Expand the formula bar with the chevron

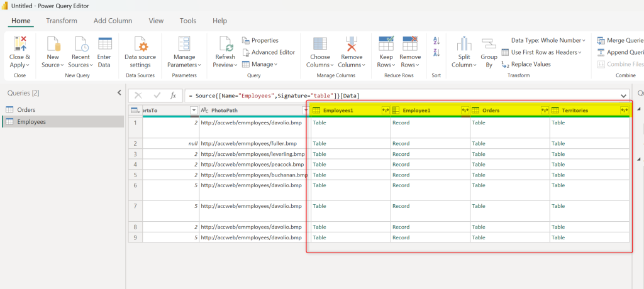pos(623,95)
